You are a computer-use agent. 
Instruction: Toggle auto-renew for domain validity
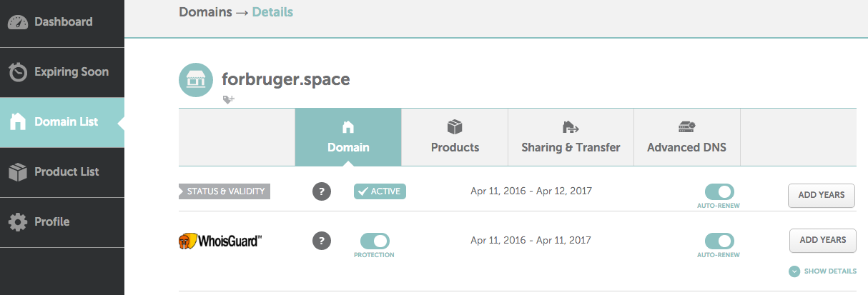coord(719,191)
